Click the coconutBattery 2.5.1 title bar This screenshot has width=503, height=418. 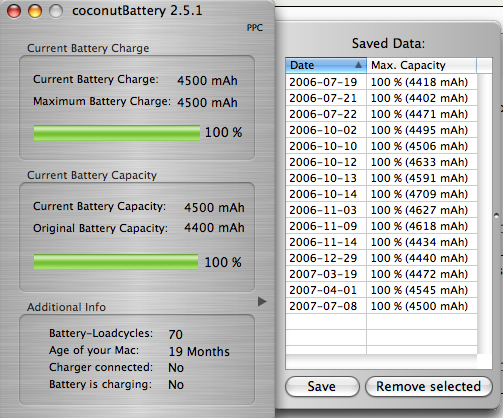[137, 11]
